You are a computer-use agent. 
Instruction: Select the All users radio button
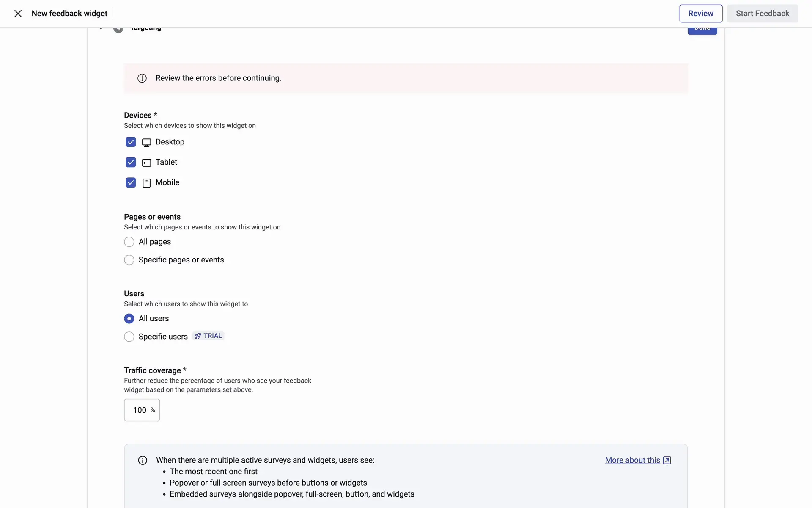pyautogui.click(x=129, y=319)
